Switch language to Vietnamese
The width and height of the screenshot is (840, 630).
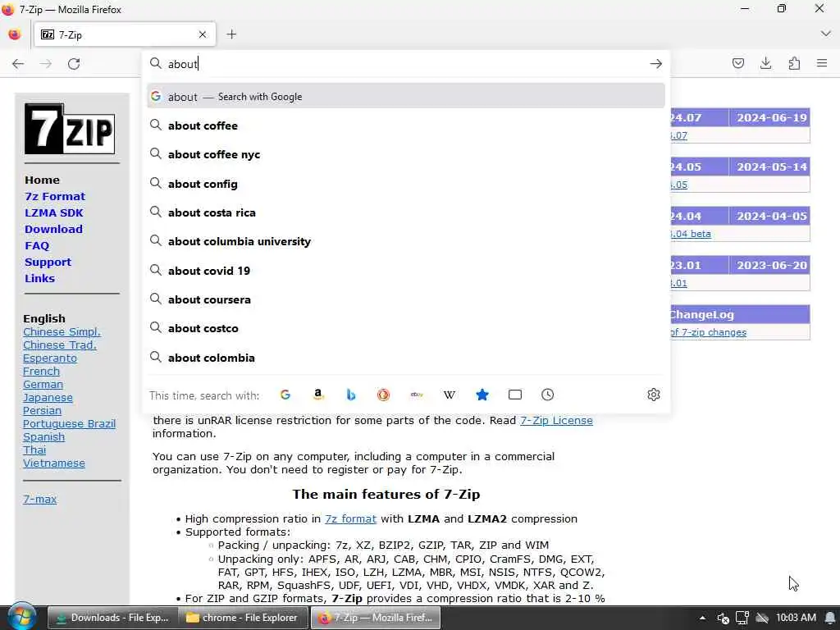(x=53, y=463)
